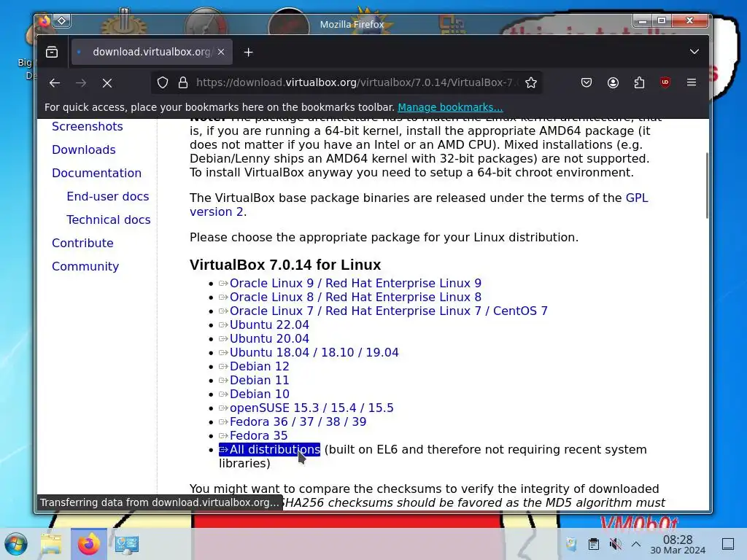Viewport: 747px width, 560px height.
Task: Open file manager from taskbar
Action: (x=51, y=544)
